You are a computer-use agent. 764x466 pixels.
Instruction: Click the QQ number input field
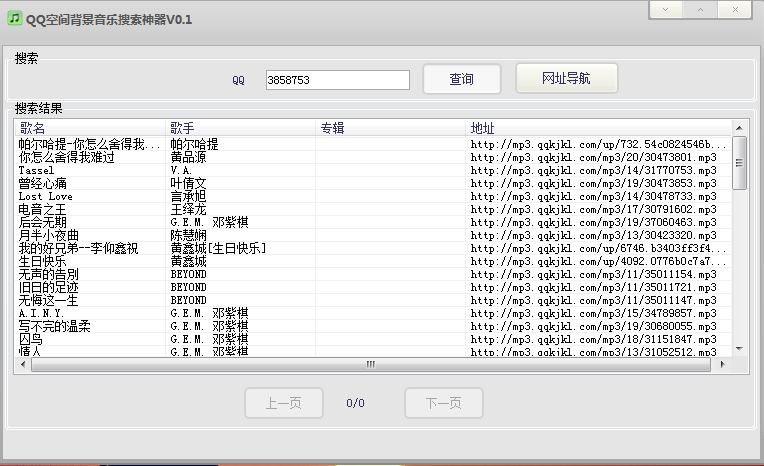click(x=338, y=80)
